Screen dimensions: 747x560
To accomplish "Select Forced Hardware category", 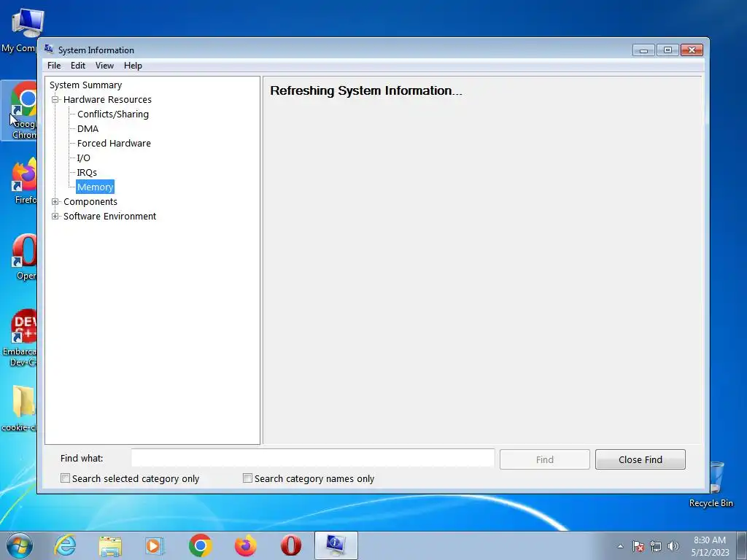I will point(114,144).
